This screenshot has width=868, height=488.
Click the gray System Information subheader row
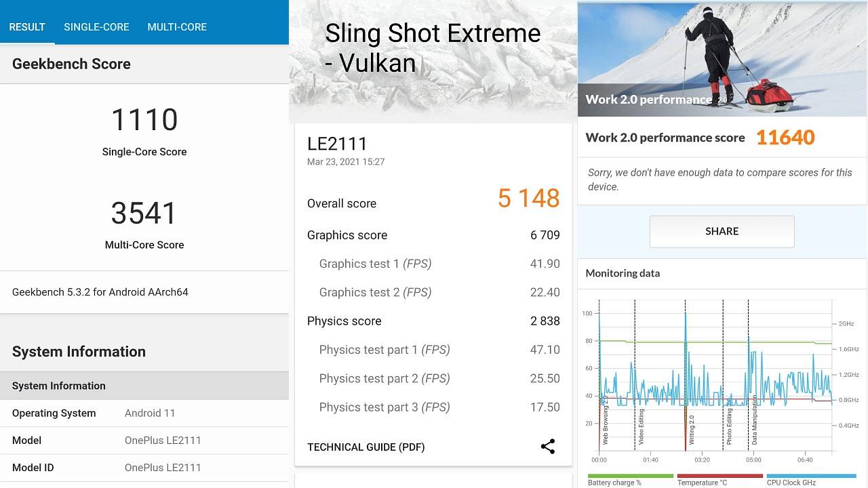144,386
